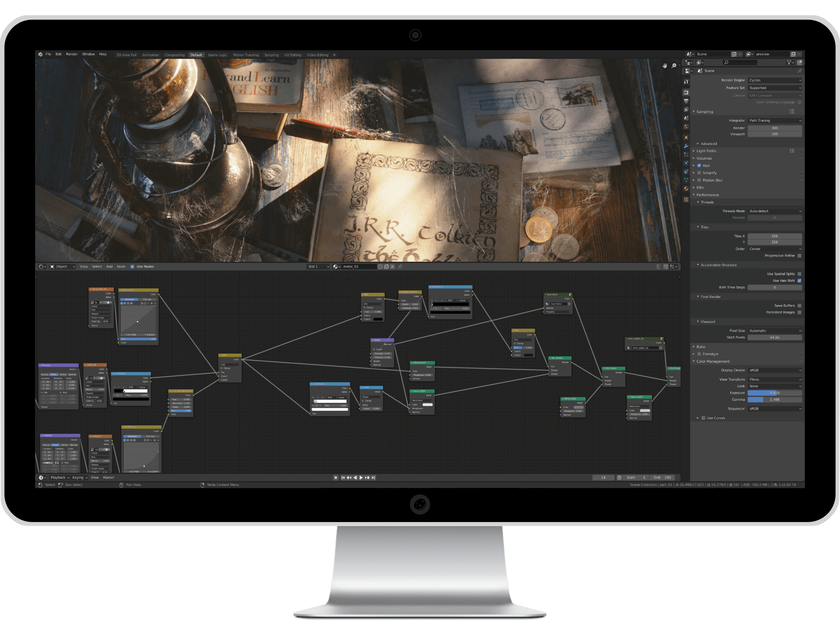Screen dimensions: 840x638
Task: Click the pan hand icon in viewport
Action: click(665, 66)
